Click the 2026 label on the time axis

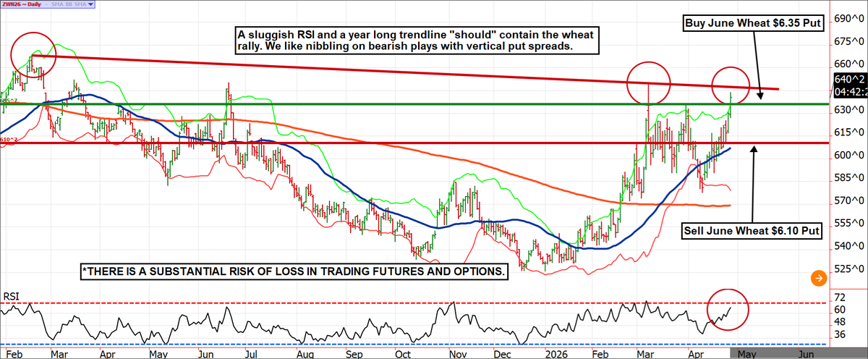tap(558, 354)
